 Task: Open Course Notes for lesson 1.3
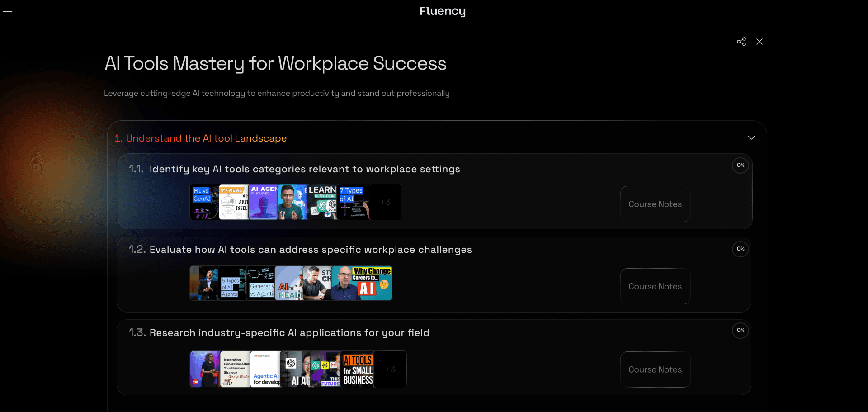(x=655, y=369)
